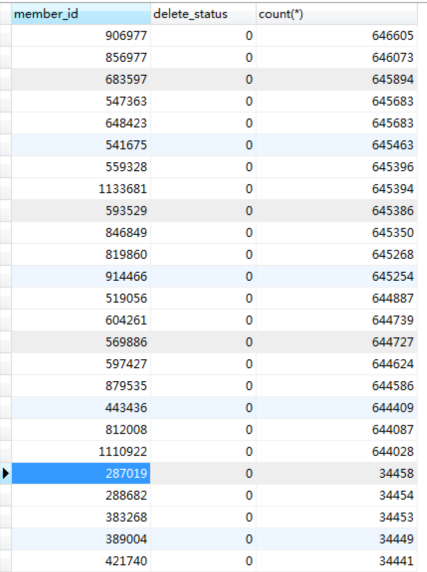Select the cell with member_id 906977
The image size is (427, 572).
click(x=81, y=36)
